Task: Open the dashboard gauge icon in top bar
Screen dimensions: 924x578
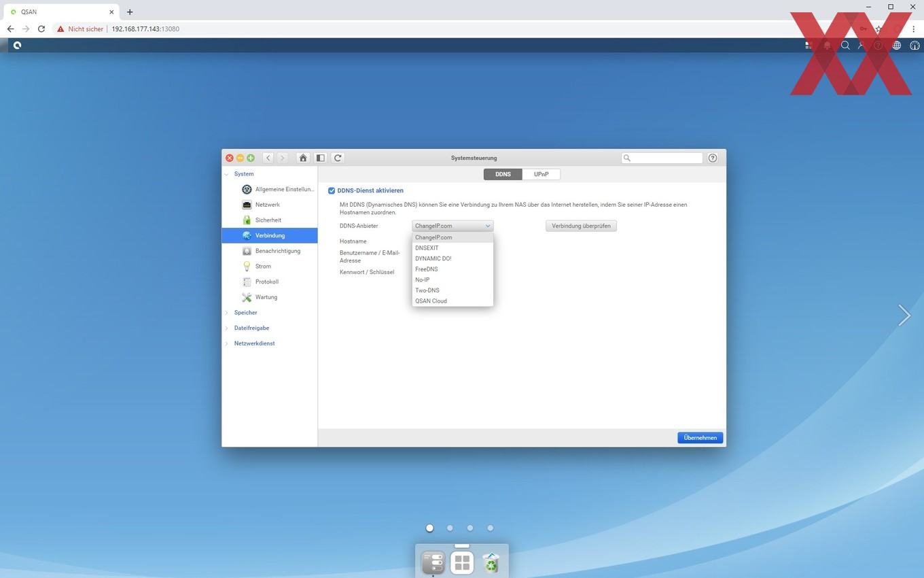Action: click(x=914, y=46)
